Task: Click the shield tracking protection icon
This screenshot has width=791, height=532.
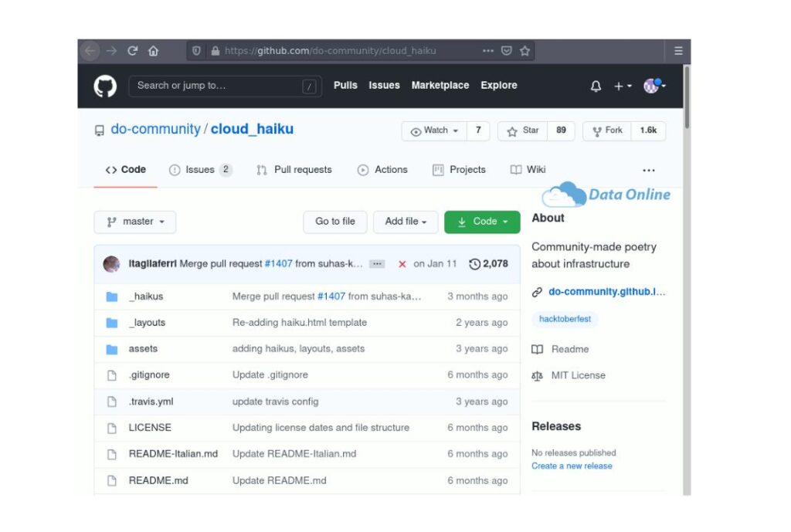Action: [197, 51]
